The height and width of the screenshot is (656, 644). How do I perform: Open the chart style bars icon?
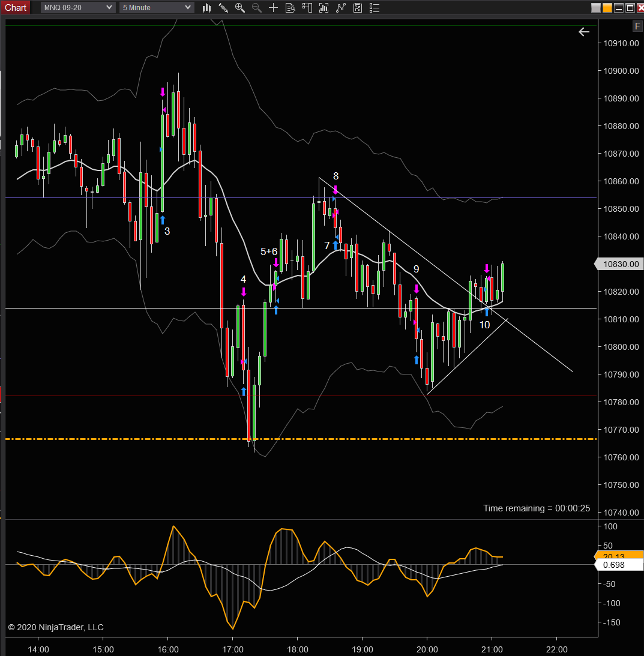click(206, 8)
